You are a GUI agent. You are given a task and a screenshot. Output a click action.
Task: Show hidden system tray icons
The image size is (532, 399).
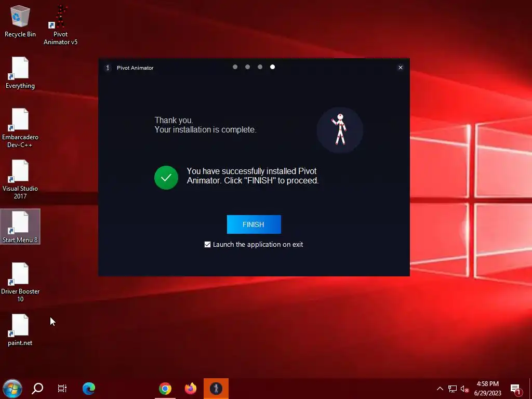pyautogui.click(x=440, y=389)
